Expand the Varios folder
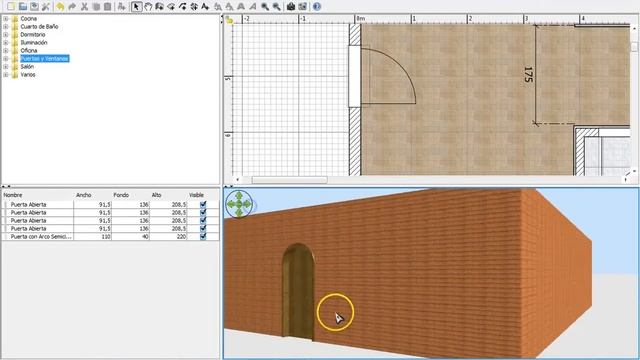The height and width of the screenshot is (360, 640). 6,75
